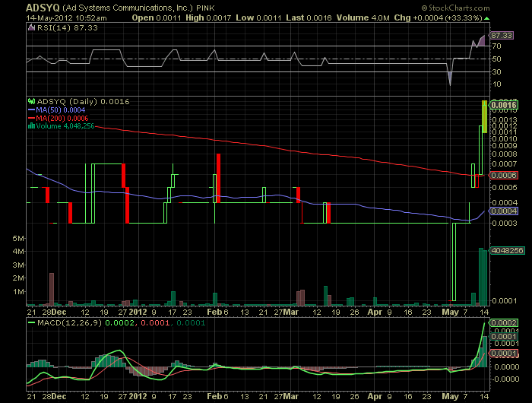
Task: Click the 0.0007 price axis label
Action: point(505,164)
